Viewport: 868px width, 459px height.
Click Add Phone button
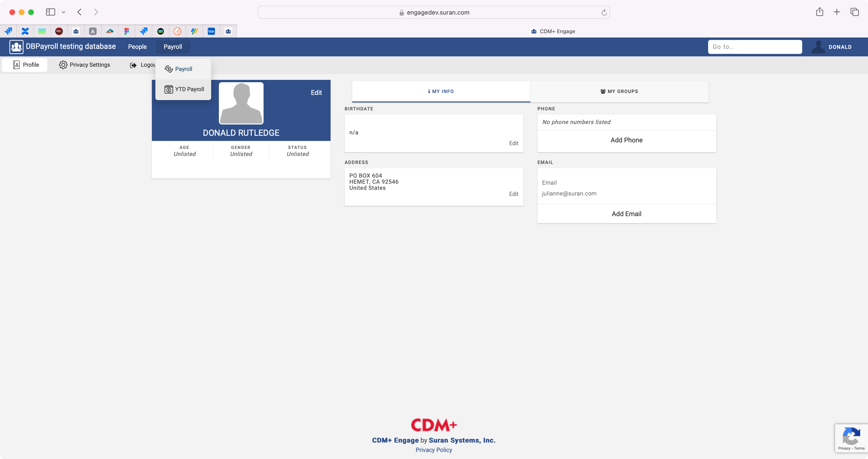[626, 140]
